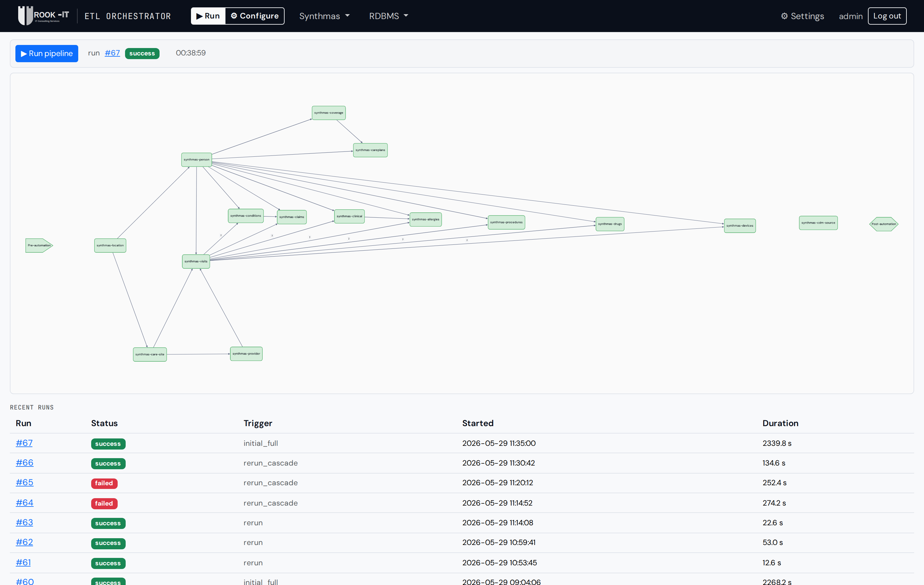Switch to Run mode toggle
This screenshot has height=585, width=924.
(x=208, y=16)
